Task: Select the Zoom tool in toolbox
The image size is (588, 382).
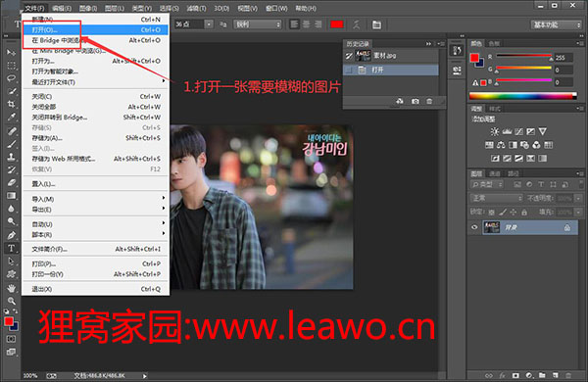Action: [11, 301]
